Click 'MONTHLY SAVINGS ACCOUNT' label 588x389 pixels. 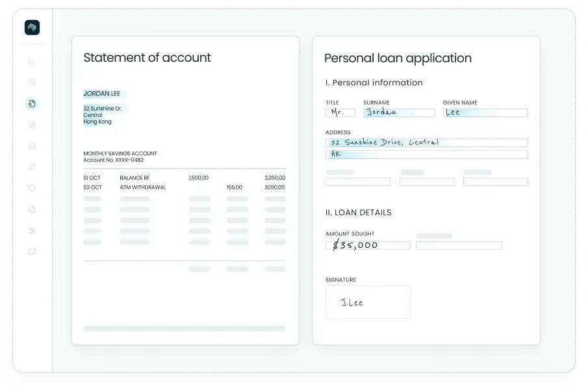coord(120,154)
